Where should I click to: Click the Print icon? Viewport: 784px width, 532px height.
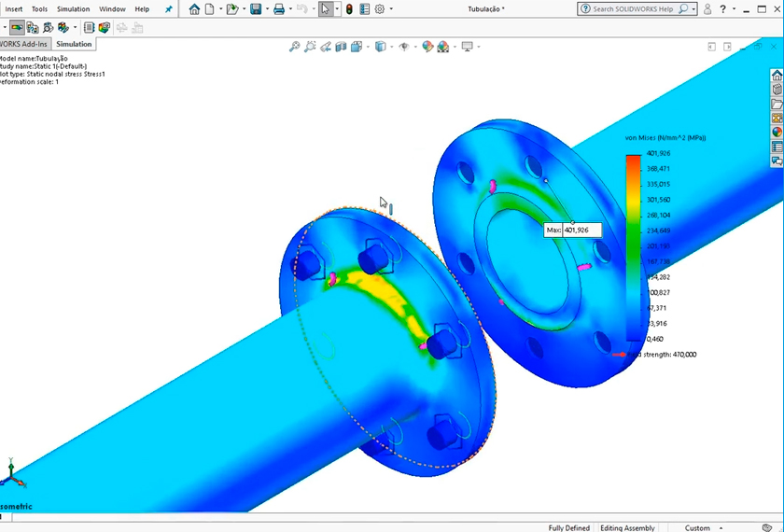tap(278, 9)
